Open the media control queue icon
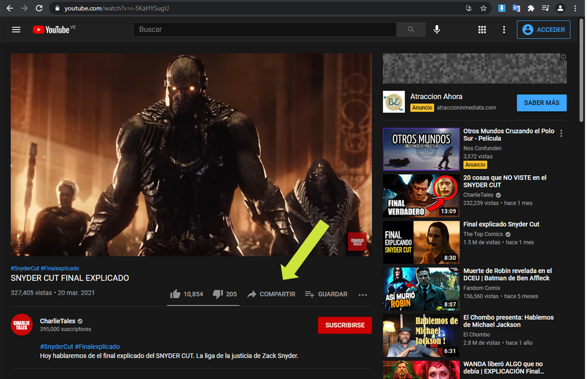Image resolution: width=588 pixels, height=379 pixels. click(x=545, y=8)
